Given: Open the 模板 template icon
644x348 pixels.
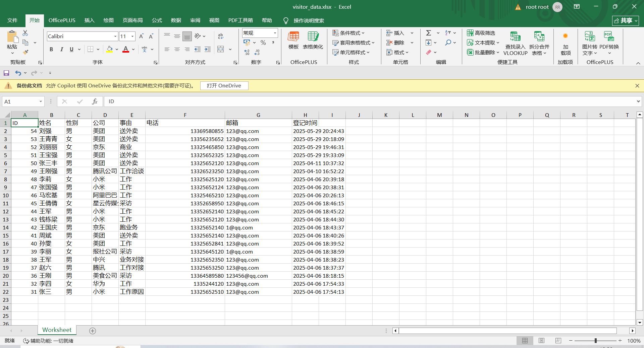Looking at the screenshot, I should coord(293,40).
